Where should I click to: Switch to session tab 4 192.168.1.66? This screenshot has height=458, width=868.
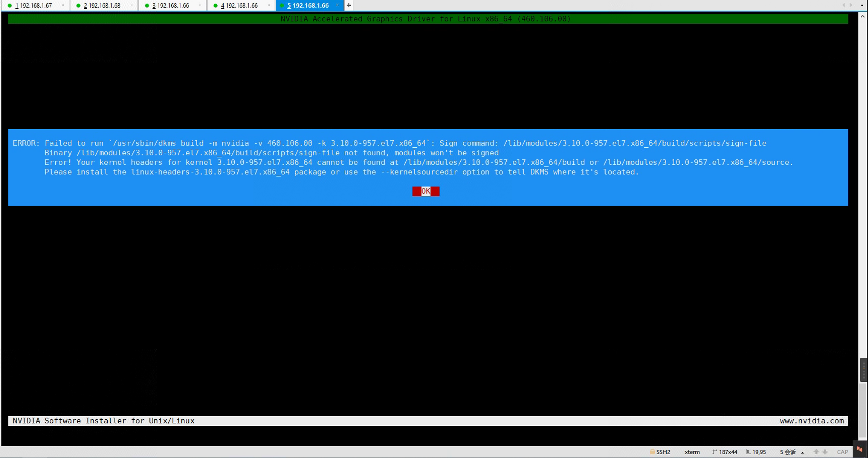(x=240, y=5)
